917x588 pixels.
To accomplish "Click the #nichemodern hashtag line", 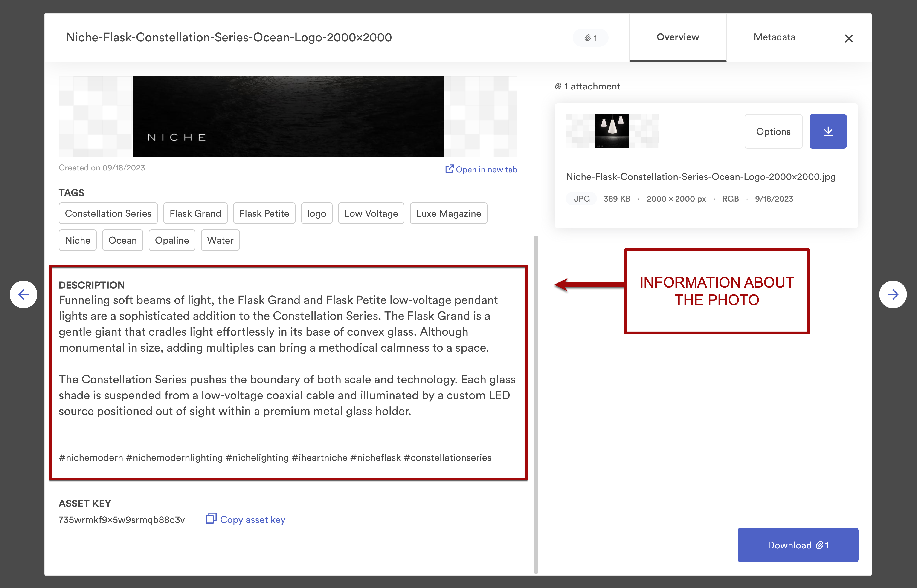I will coord(275,457).
